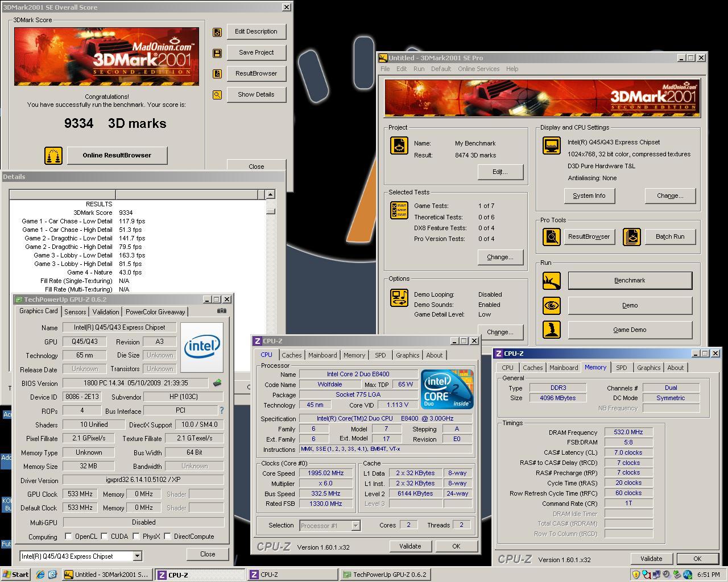
Task: Select the SPD tab in CPU-Z memory window
Action: [x=622, y=368]
